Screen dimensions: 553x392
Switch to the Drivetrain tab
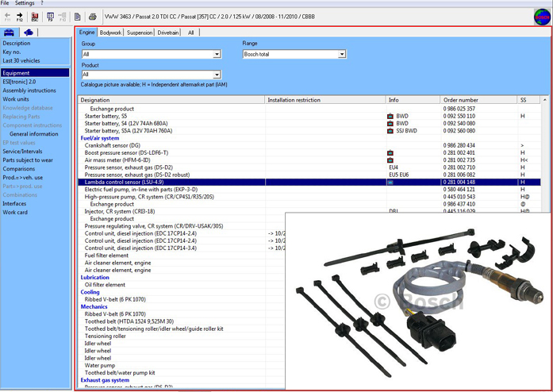(168, 33)
